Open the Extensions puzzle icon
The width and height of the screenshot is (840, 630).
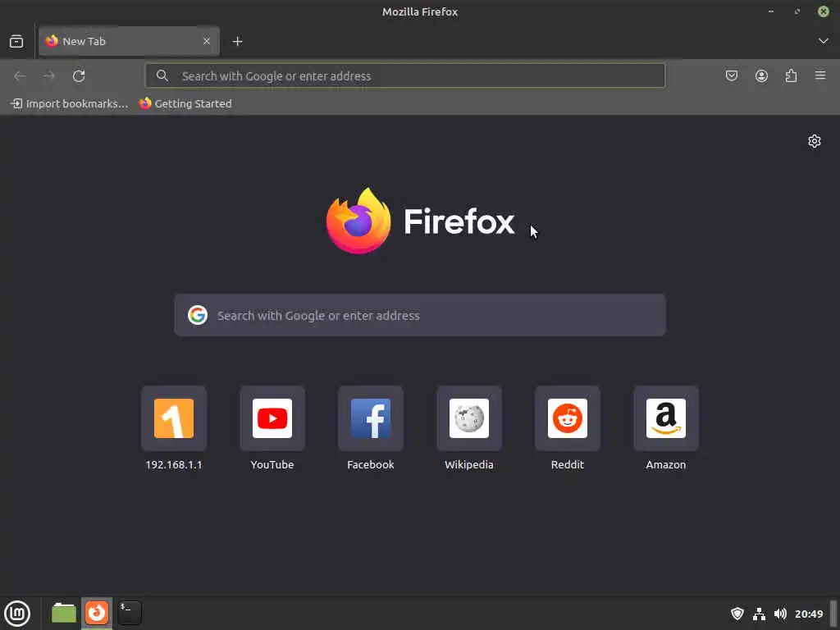pos(791,75)
